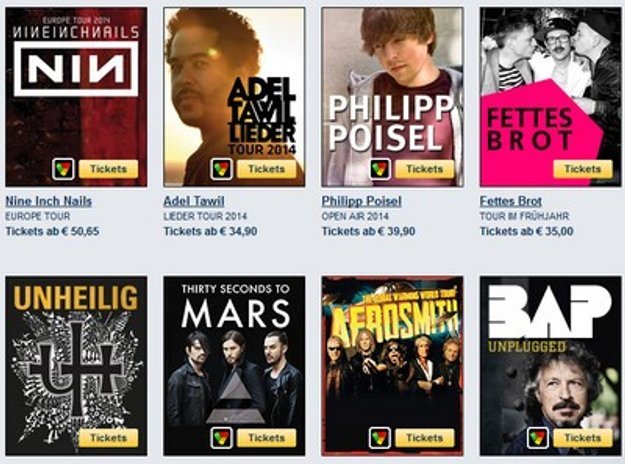The width and height of the screenshot is (625, 464).
Task: Follow the Fettes Brot text link
Action: tap(511, 201)
